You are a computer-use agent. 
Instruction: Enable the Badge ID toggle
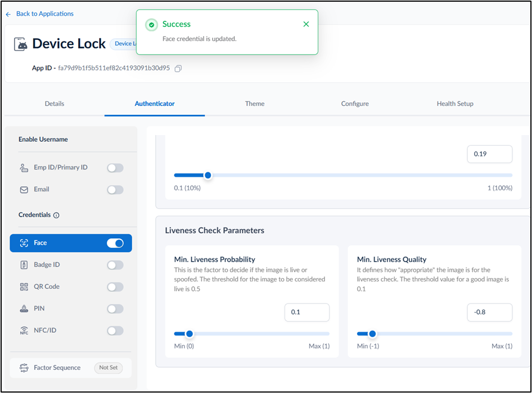115,265
